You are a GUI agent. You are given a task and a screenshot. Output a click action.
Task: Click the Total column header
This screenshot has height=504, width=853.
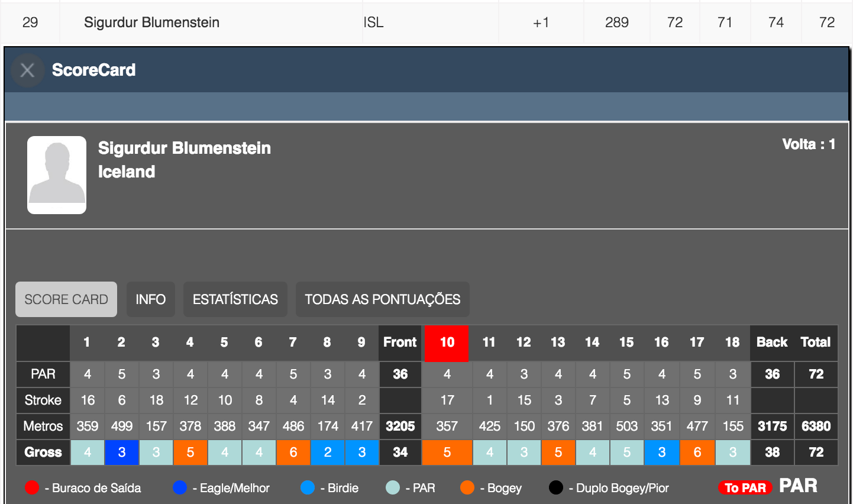click(816, 343)
